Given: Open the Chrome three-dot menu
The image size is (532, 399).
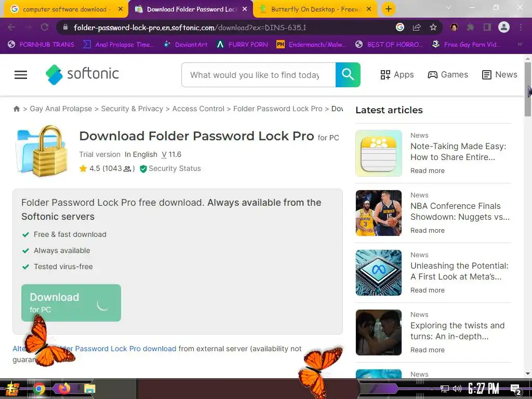Looking at the screenshot, I should (521, 27).
